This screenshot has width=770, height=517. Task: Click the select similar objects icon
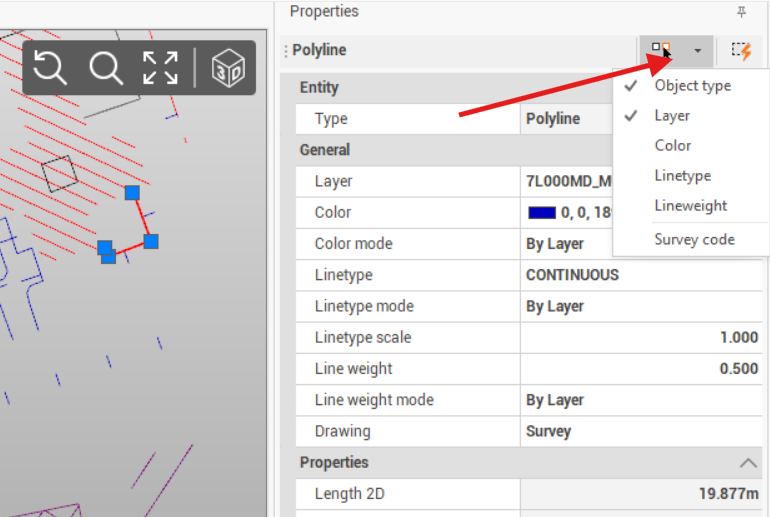pos(661,50)
